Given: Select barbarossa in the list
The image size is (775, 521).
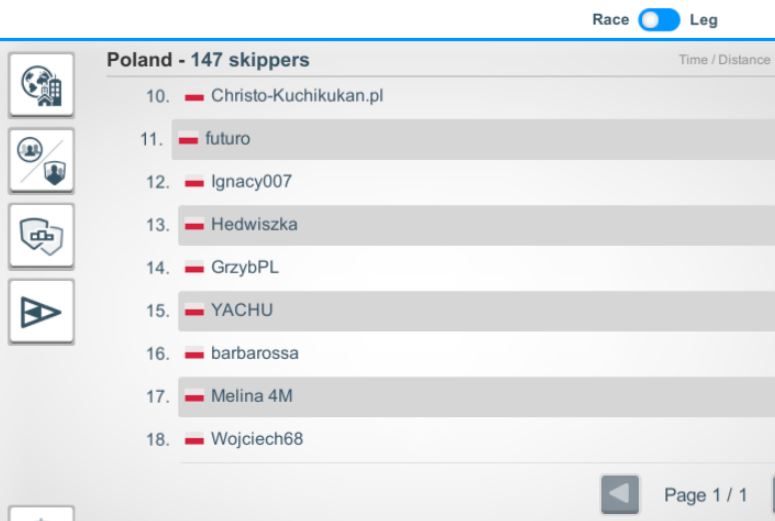Looking at the screenshot, I should (476, 353).
